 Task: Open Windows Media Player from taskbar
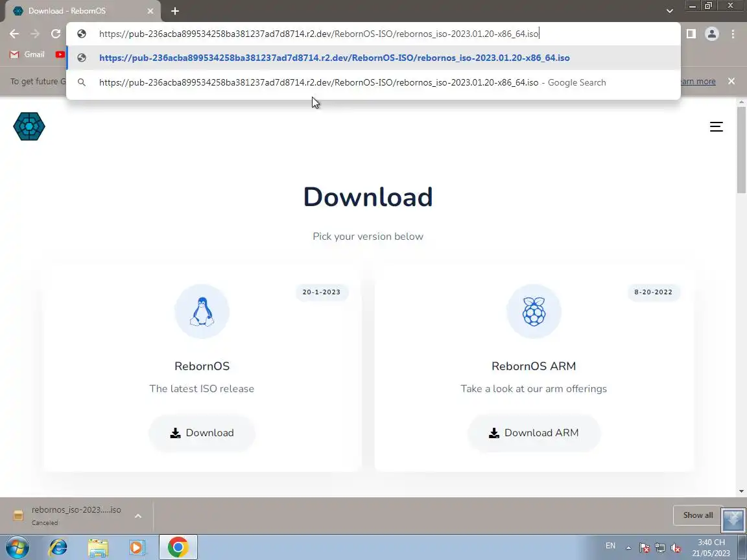click(x=137, y=547)
